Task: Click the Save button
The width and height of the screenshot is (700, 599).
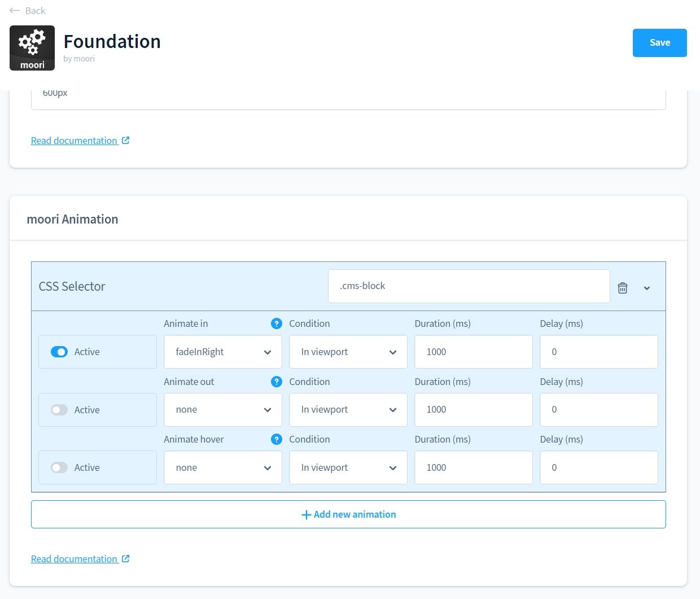Action: pyautogui.click(x=659, y=43)
